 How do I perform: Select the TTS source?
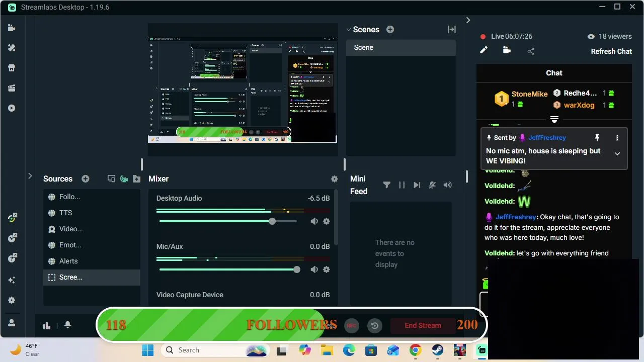92,213
